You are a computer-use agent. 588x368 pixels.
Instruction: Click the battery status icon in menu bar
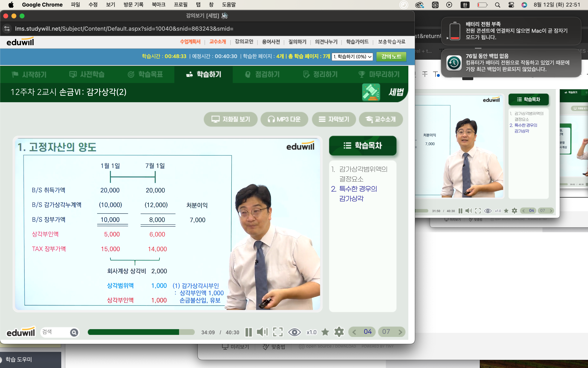click(x=482, y=5)
